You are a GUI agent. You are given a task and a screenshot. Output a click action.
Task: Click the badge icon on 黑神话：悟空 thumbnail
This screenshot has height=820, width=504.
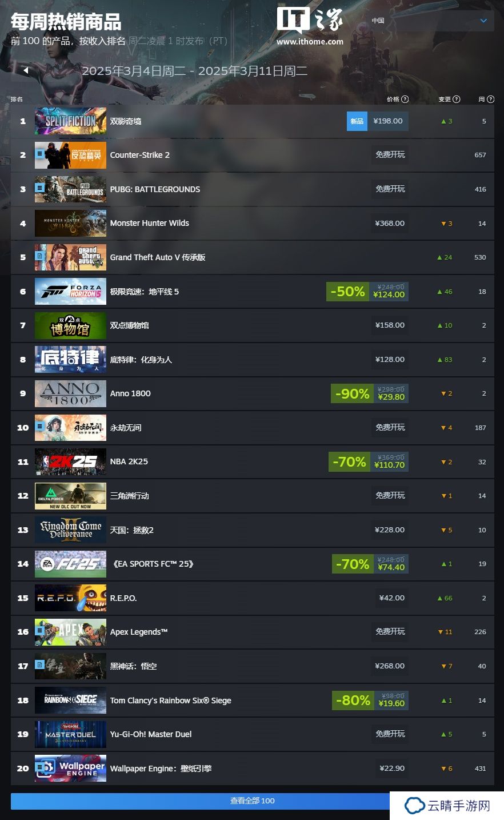pos(40,664)
